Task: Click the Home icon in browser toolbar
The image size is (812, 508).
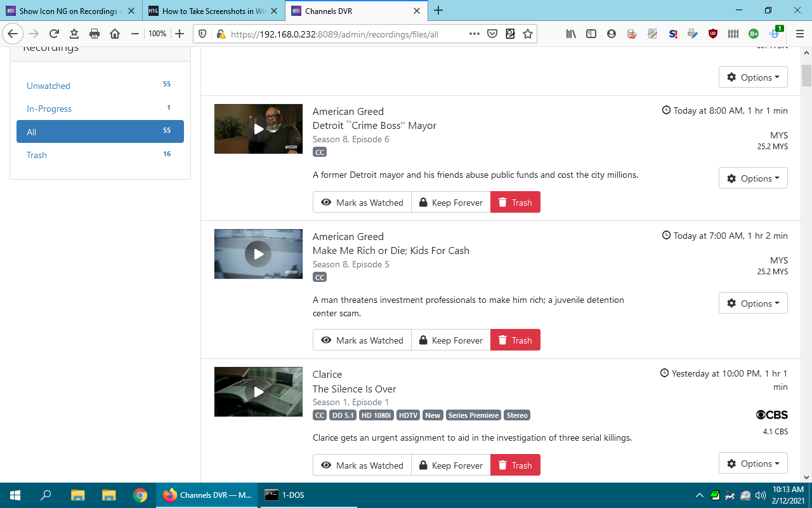Action: pyautogui.click(x=115, y=34)
